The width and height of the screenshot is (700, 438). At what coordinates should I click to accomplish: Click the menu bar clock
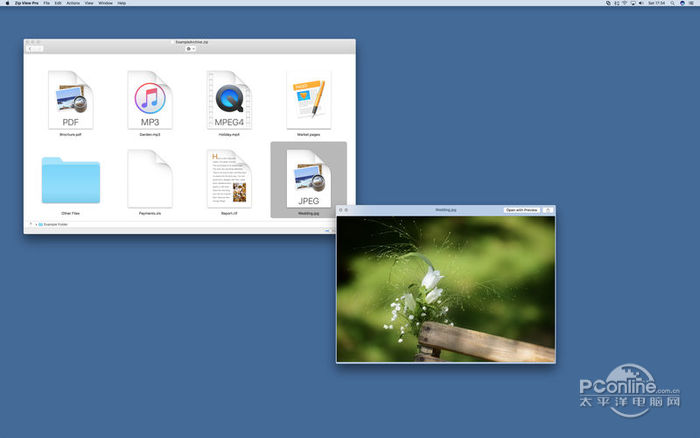coord(657,3)
